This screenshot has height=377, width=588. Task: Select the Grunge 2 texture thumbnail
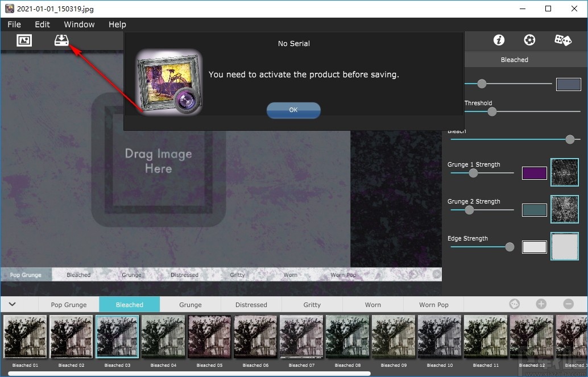tap(564, 210)
